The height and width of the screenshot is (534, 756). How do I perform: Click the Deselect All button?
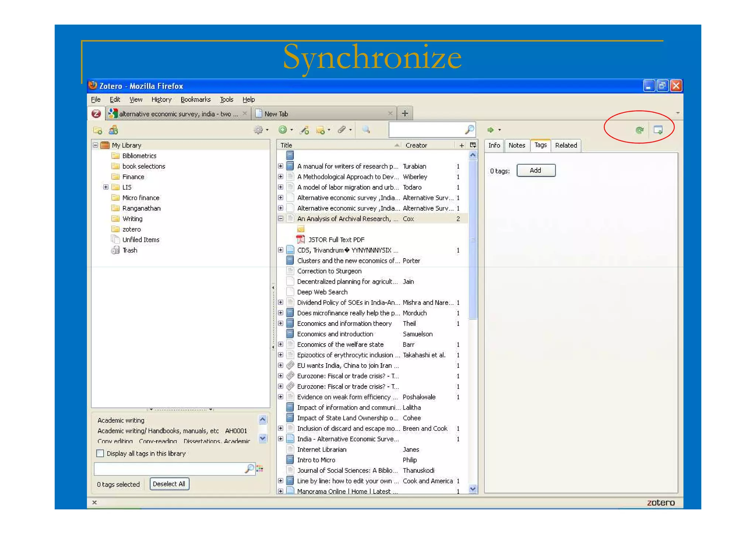169,484
